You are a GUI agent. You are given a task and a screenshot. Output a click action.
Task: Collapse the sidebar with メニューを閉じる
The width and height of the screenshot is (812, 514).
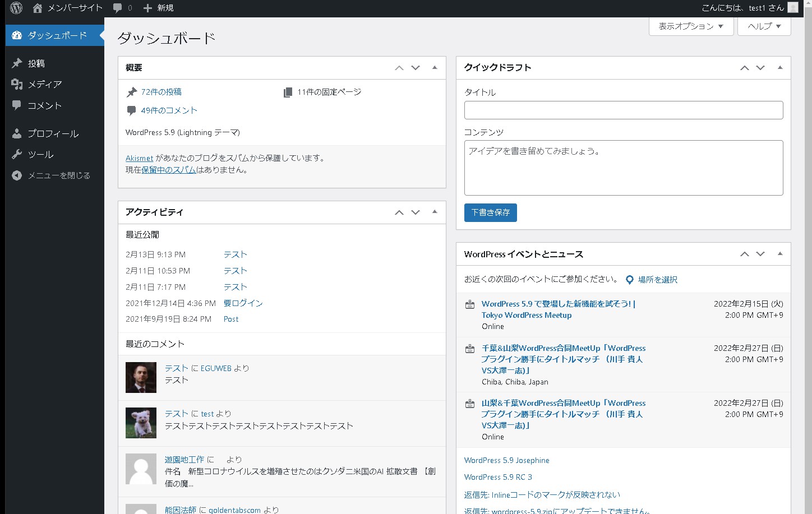coord(16,175)
